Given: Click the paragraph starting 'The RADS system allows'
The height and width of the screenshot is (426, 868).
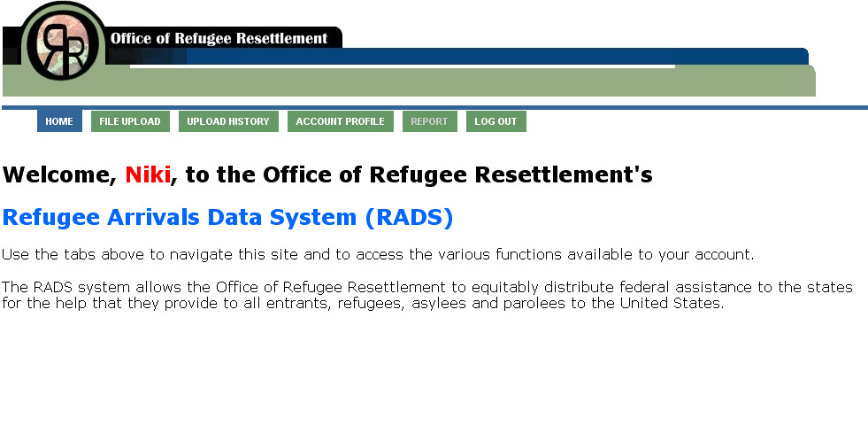Looking at the screenshot, I should pos(427,295).
